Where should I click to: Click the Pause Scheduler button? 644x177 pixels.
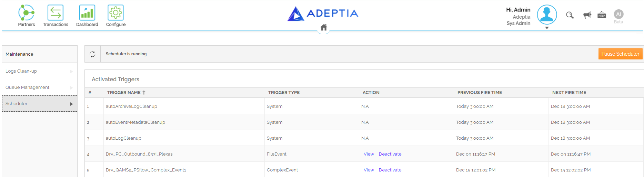point(620,54)
